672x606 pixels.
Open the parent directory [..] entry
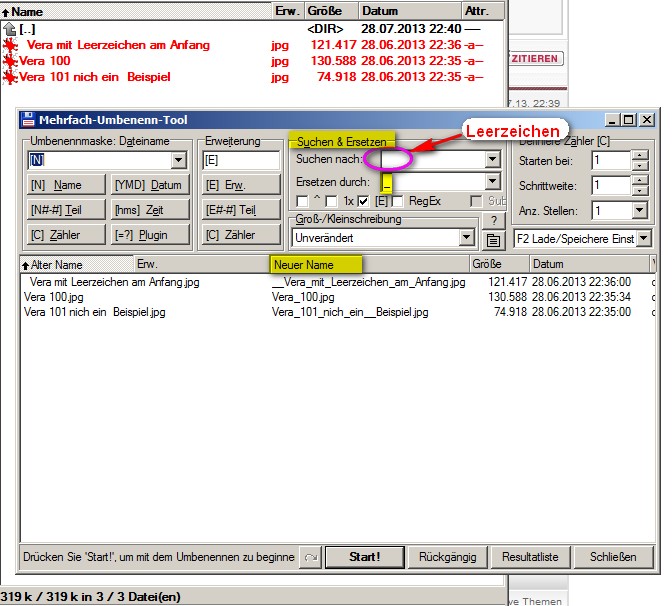(28, 30)
